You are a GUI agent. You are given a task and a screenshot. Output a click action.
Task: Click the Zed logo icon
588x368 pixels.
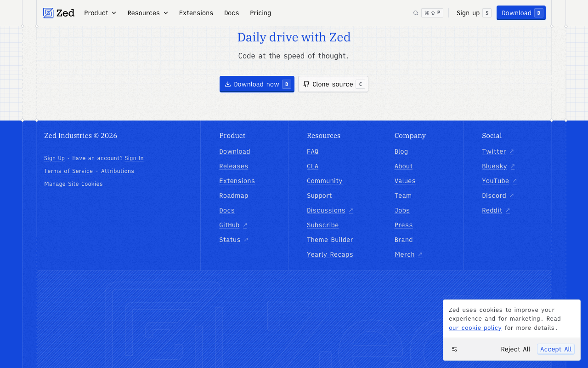click(x=48, y=13)
